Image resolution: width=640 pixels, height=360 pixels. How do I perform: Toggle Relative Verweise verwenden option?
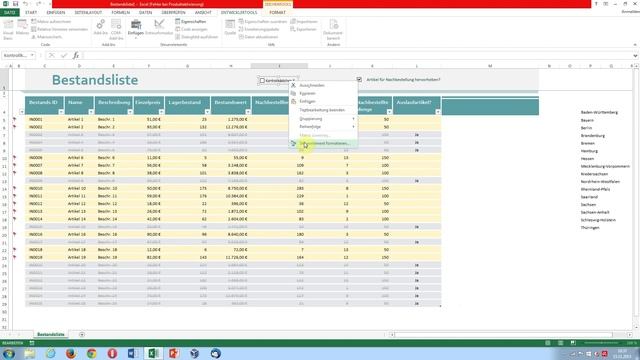point(60,29)
